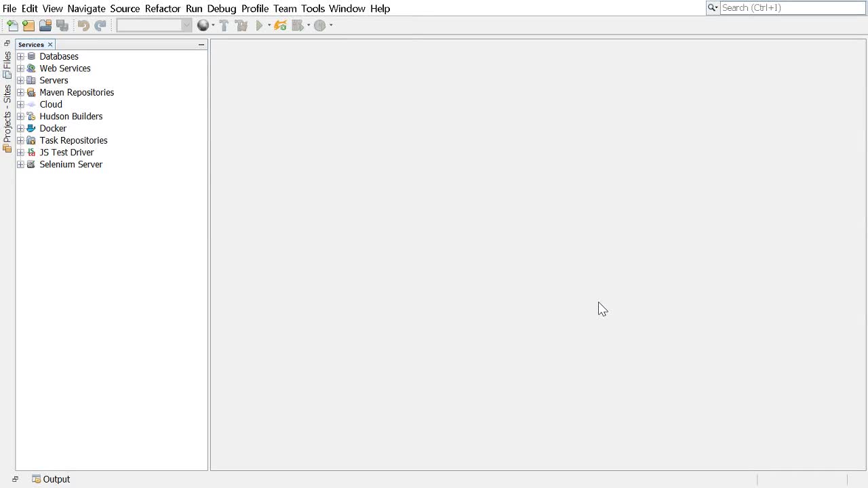Open the minimized Files side tab

pyautogui.click(x=7, y=65)
